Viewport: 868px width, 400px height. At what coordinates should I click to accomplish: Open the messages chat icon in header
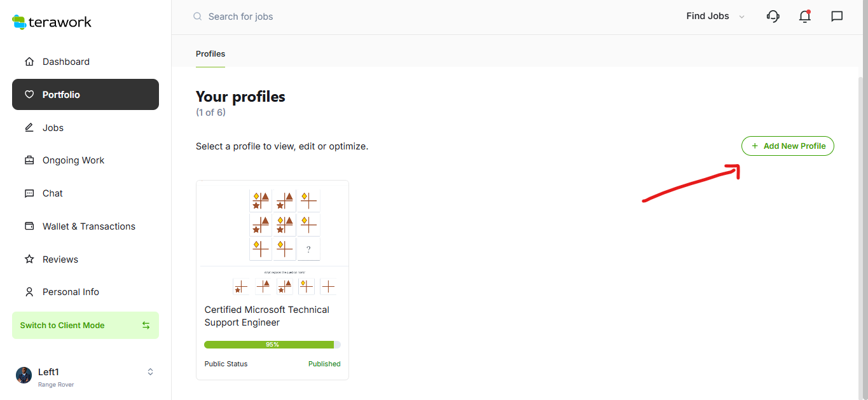coord(837,17)
